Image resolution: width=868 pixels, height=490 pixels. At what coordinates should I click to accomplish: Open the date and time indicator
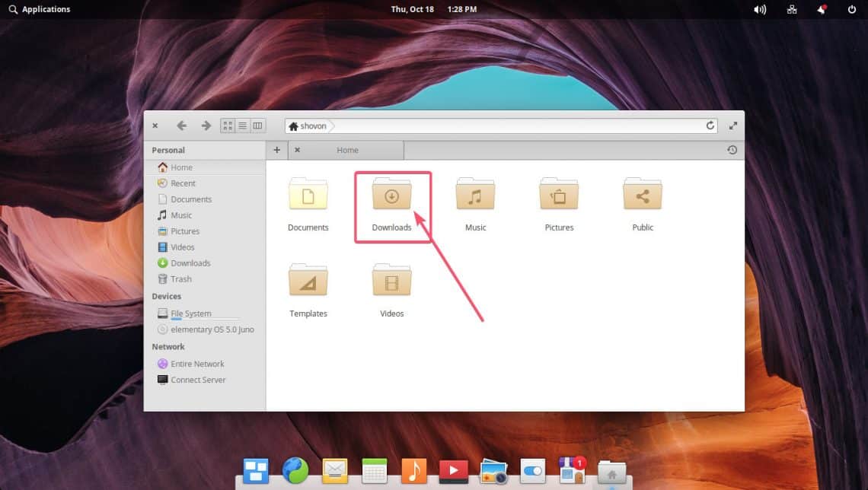(x=434, y=9)
